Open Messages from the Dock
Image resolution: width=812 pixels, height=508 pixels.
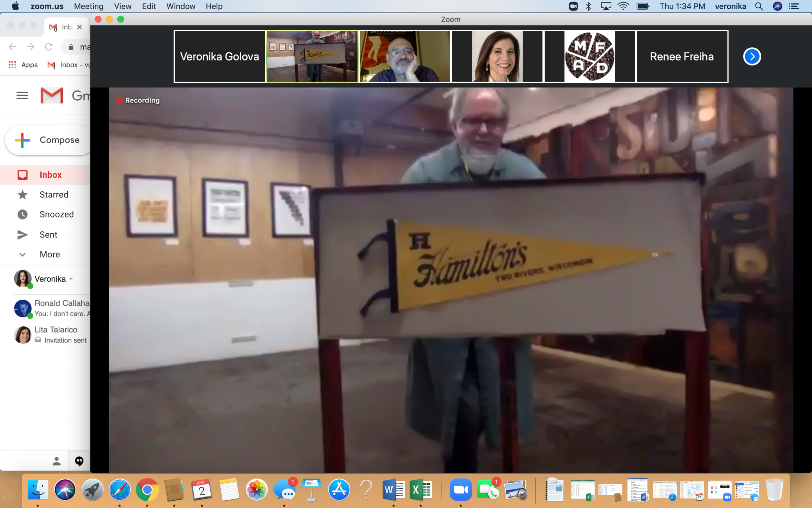[x=285, y=490]
